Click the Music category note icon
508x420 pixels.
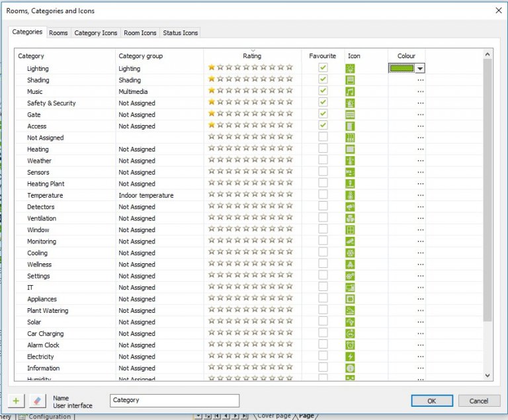351,91
